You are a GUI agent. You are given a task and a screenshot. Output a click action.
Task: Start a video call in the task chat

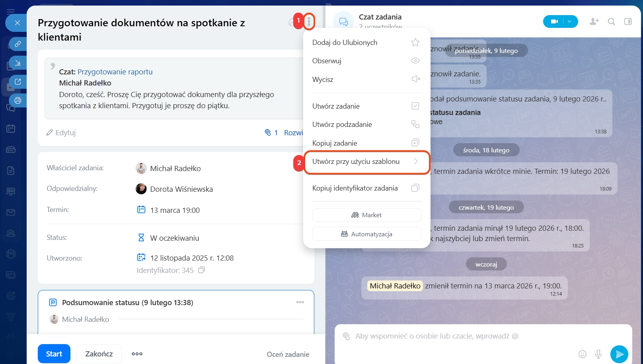point(554,21)
